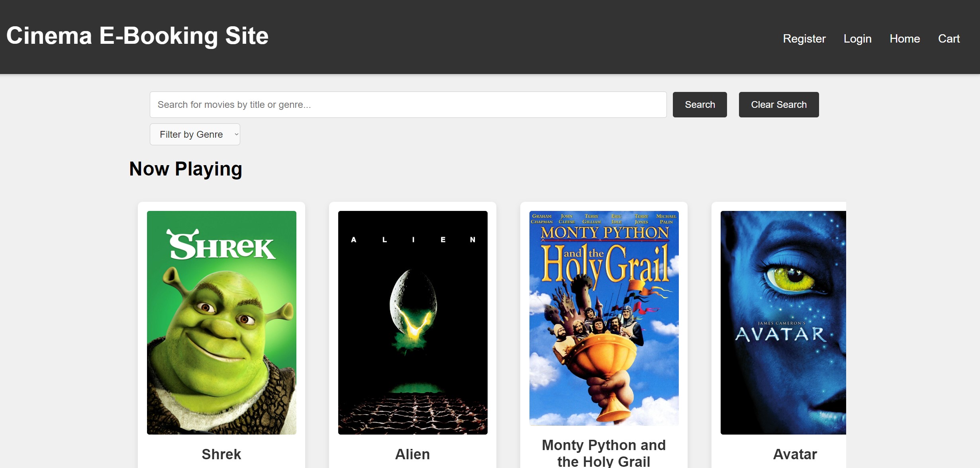Select the Alien movie poster
This screenshot has width=980, height=468.
coord(412,322)
